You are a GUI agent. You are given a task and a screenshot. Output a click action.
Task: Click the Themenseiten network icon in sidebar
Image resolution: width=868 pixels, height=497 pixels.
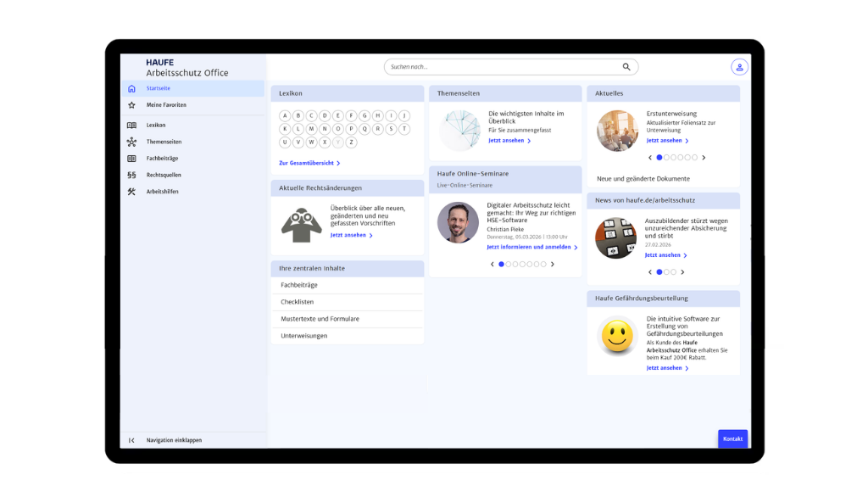tap(131, 142)
